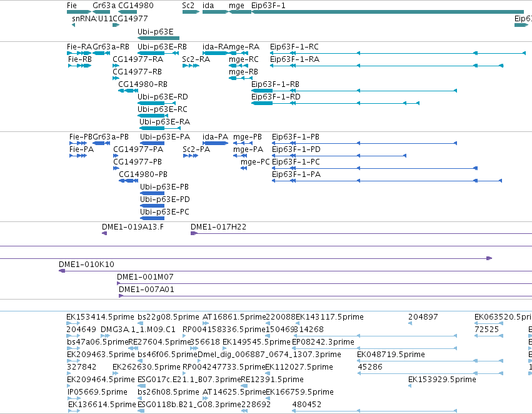Click the mge-PC protein label
532x414 pixels.
coord(255,162)
